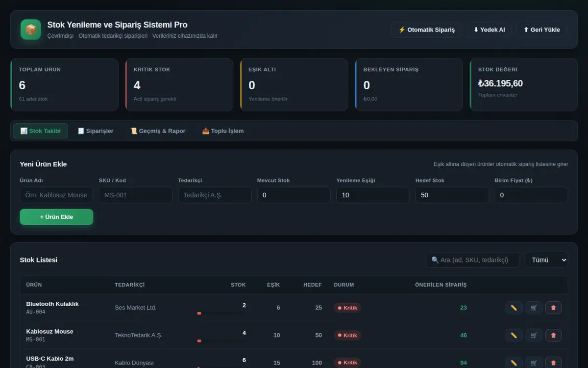Order Kablosuz Mouse with the cart icon

click(x=534, y=335)
